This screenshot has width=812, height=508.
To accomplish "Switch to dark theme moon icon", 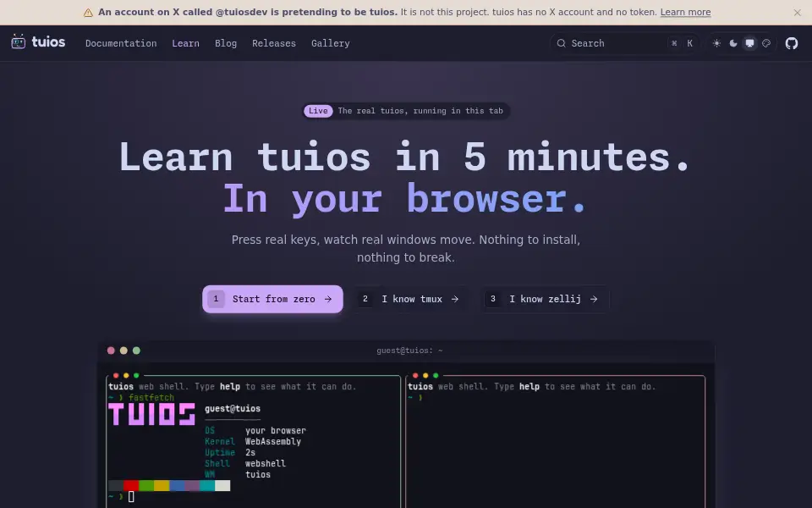I will point(733,43).
